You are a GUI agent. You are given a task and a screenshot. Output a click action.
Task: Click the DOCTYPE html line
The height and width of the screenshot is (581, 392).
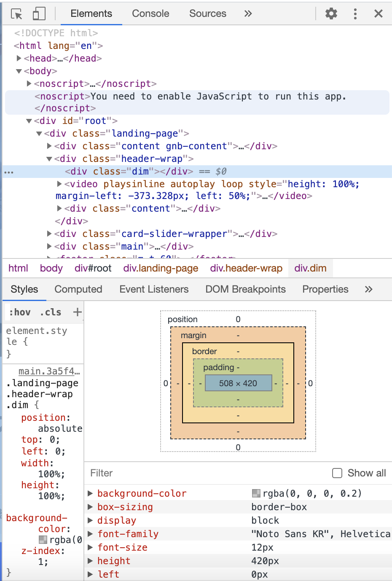point(56,33)
